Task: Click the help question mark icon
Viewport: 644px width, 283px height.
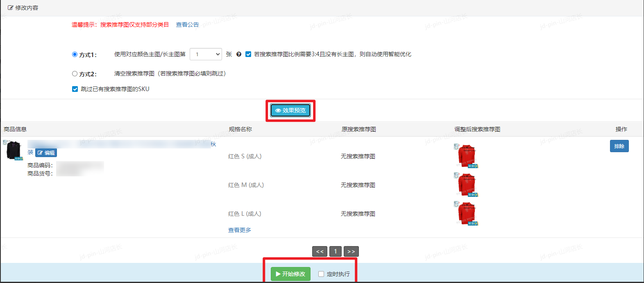Action: pos(239,54)
